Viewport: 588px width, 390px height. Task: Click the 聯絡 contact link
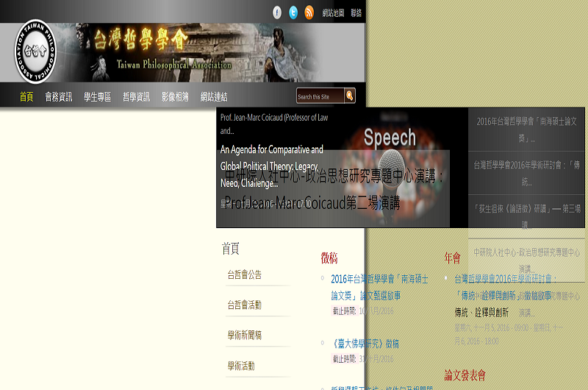356,13
